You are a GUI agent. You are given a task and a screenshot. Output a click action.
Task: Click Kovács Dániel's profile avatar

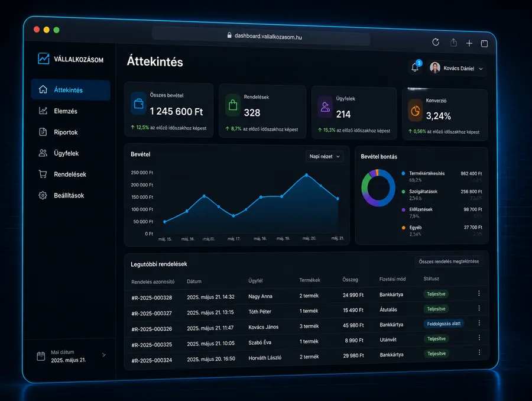coord(435,67)
